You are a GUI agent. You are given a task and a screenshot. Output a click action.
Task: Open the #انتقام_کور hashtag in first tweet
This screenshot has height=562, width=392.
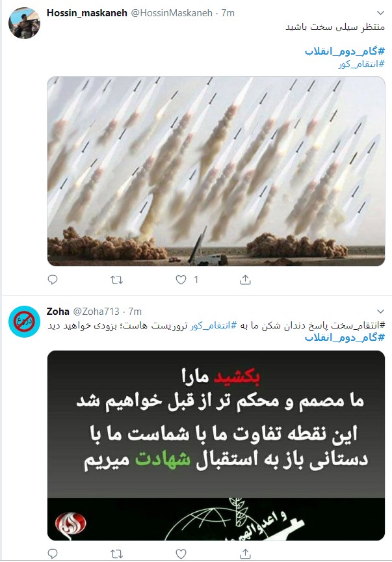point(361,64)
